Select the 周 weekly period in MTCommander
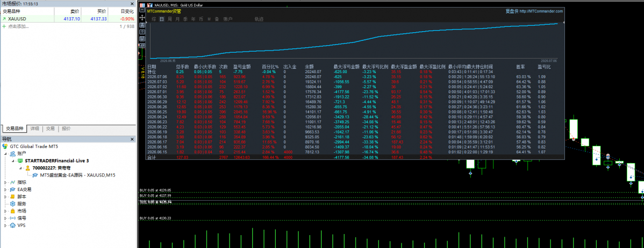This screenshot has height=248, width=644. (x=170, y=19)
